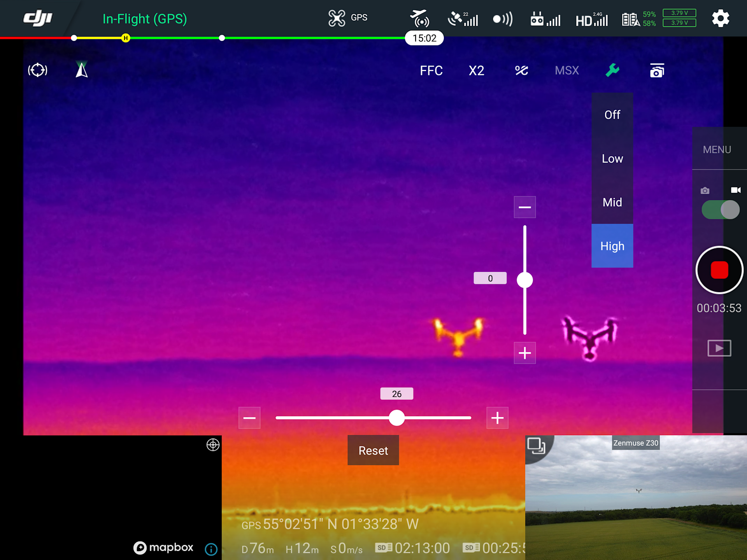747x560 pixels.
Task: Open the camera capture settings icon
Action: [657, 71]
